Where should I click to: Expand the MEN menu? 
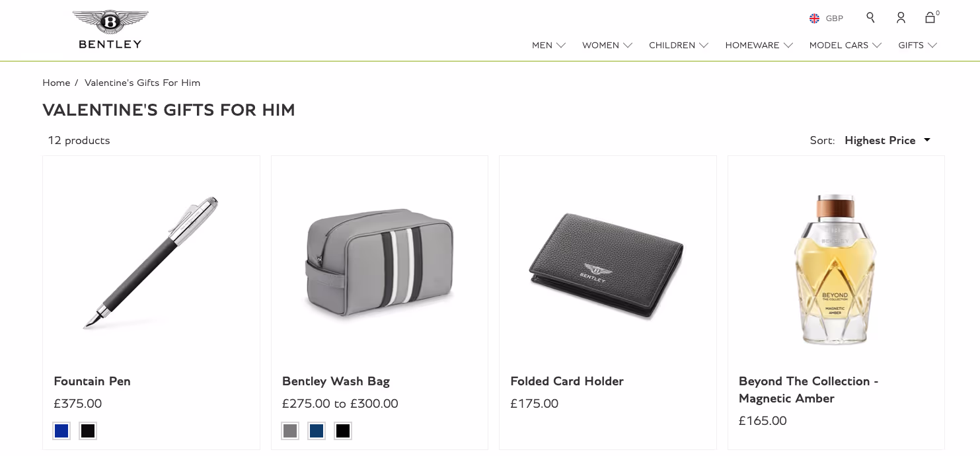pyautogui.click(x=548, y=45)
